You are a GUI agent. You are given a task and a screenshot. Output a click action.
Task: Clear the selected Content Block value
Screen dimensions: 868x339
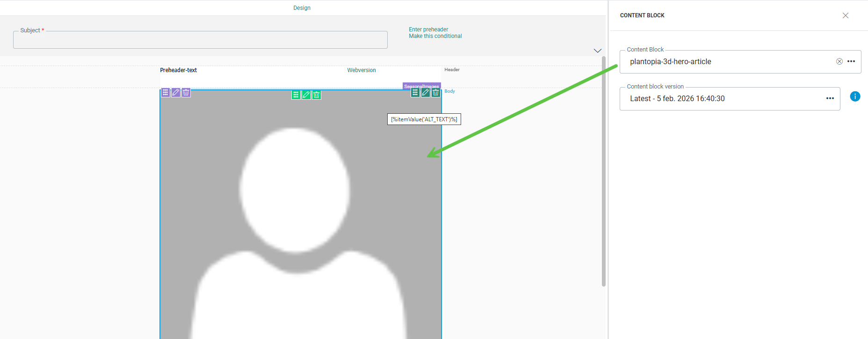pos(839,61)
